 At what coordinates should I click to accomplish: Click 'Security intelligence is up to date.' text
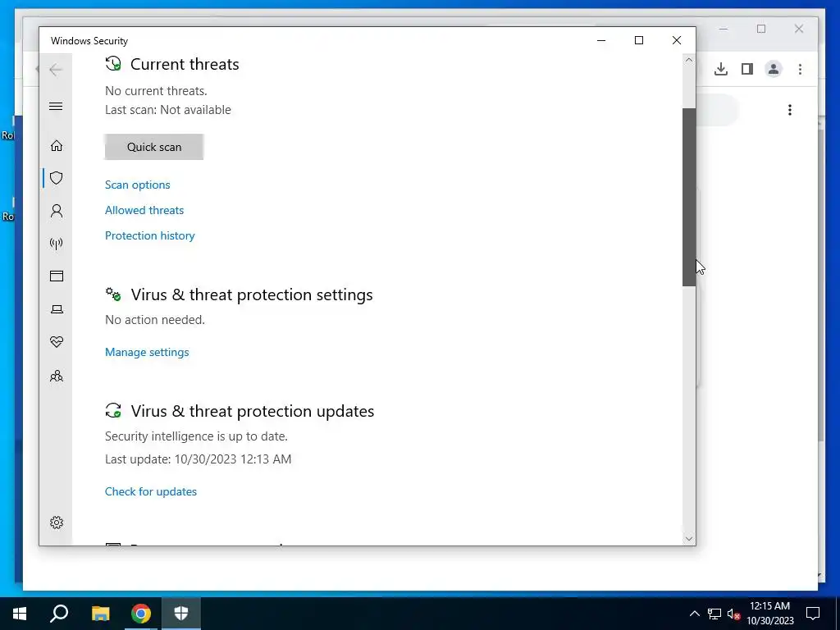[196, 436]
